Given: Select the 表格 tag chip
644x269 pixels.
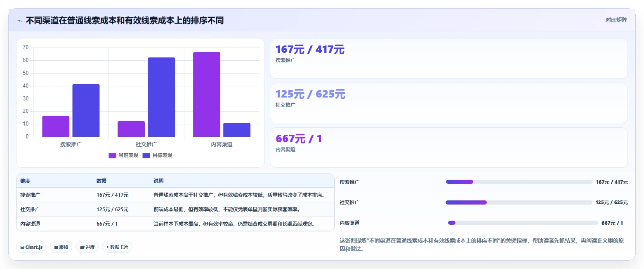Looking at the screenshot, I should click(61, 247).
